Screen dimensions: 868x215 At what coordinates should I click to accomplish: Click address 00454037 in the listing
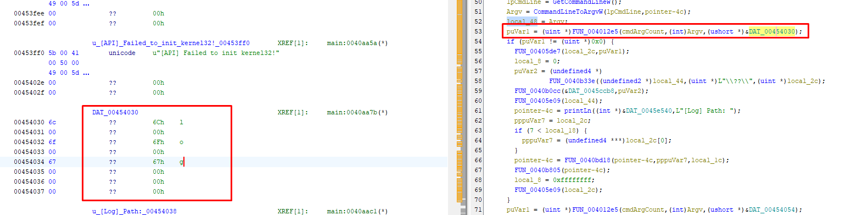click(29, 191)
